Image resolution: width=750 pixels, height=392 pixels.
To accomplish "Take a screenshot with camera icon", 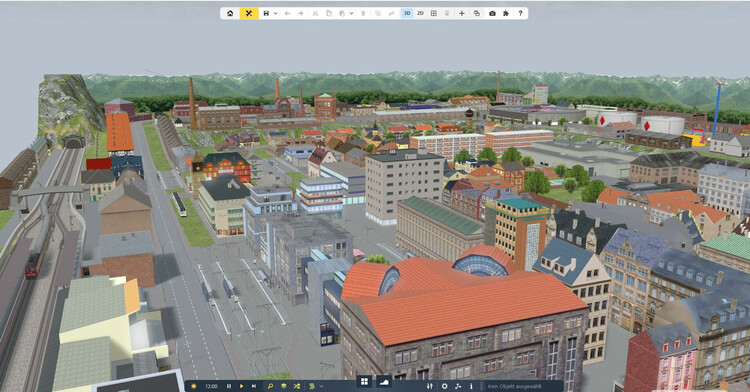I will coord(492,13).
